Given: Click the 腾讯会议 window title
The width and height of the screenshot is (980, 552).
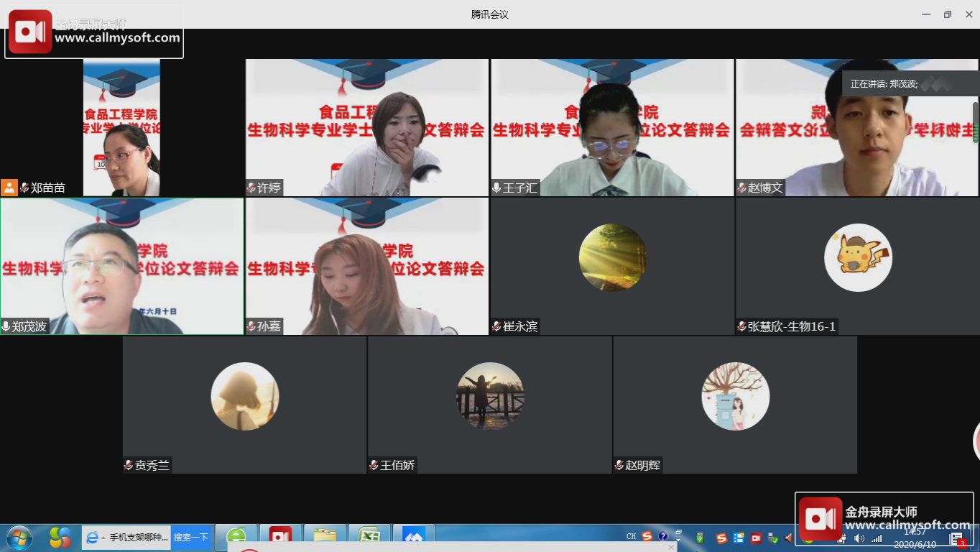Looking at the screenshot, I should pyautogui.click(x=490, y=14).
